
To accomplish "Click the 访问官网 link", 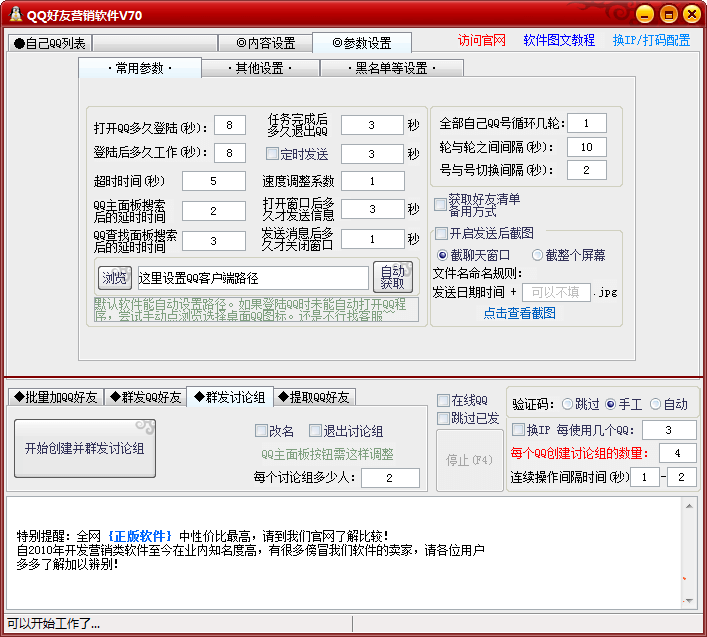I will click(482, 40).
